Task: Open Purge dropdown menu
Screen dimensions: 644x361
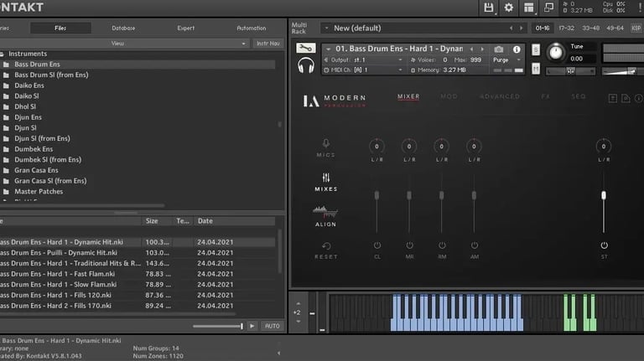Action: point(506,60)
